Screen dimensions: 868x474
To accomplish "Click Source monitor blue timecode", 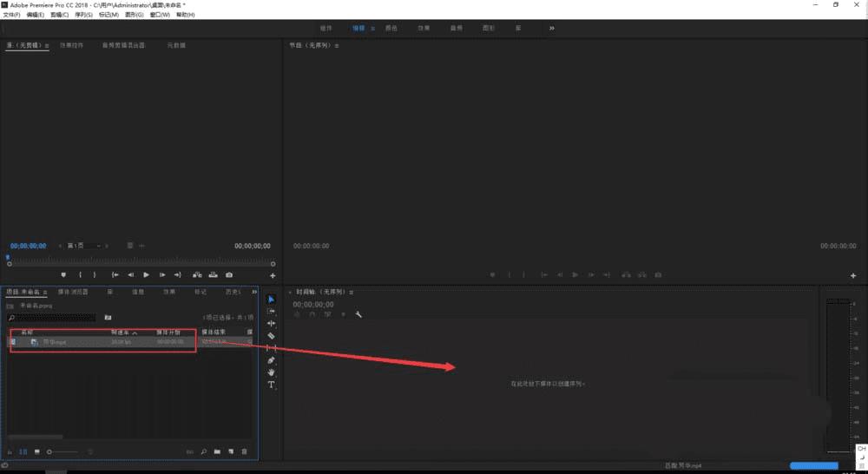I will 29,246.
